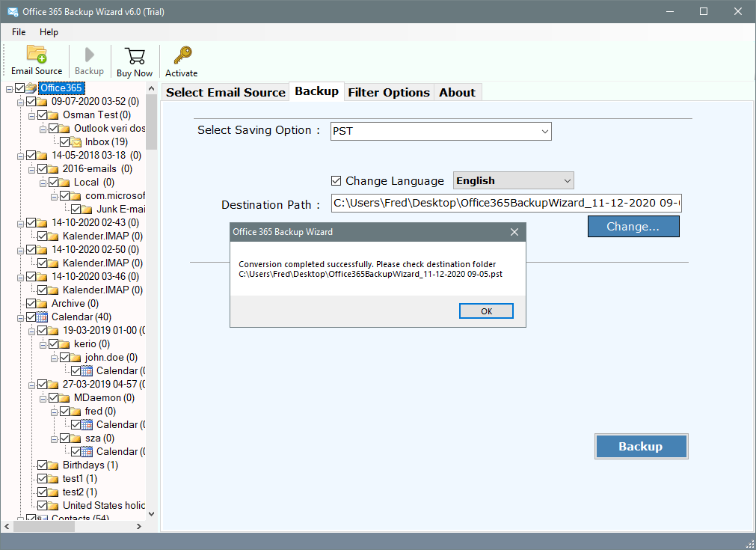The height and width of the screenshot is (550, 756).
Task: Click folder icon beside Osman Test (0)
Action: coord(54,114)
